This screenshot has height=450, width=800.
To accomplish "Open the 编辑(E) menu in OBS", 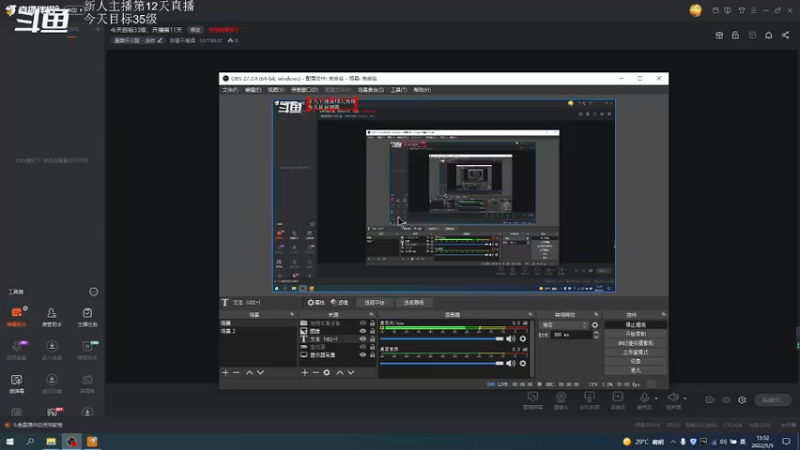I will [x=253, y=90].
